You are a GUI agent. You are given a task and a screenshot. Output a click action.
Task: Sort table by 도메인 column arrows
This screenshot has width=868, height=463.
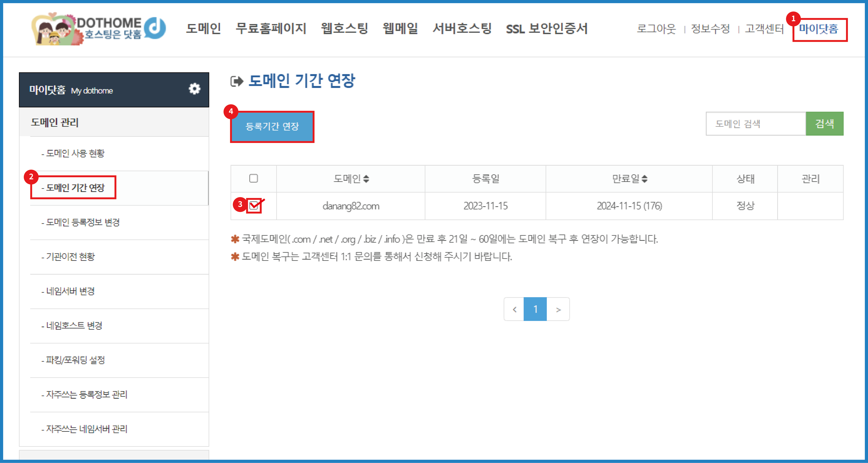click(366, 179)
